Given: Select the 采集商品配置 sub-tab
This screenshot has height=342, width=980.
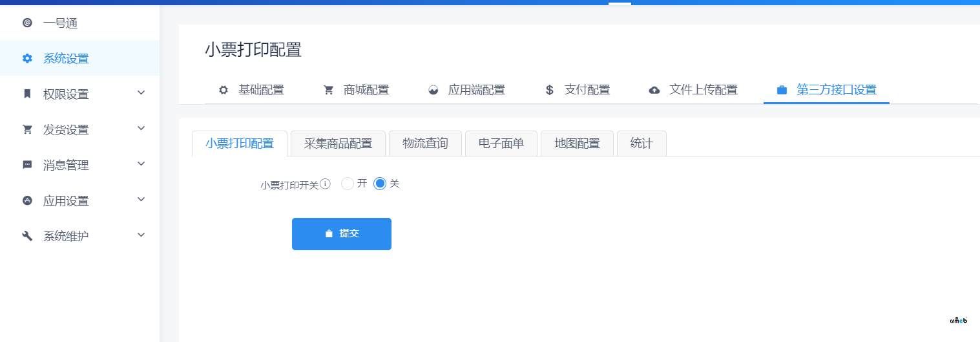Looking at the screenshot, I should tap(339, 144).
